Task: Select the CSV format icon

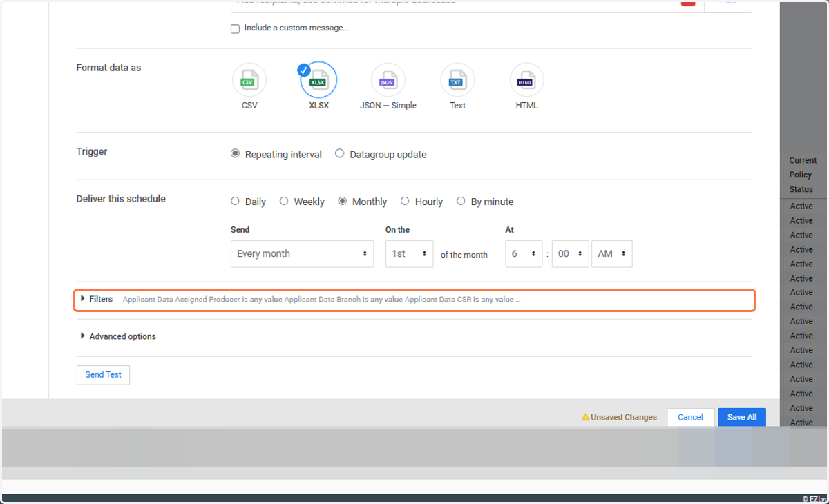Action: (249, 80)
